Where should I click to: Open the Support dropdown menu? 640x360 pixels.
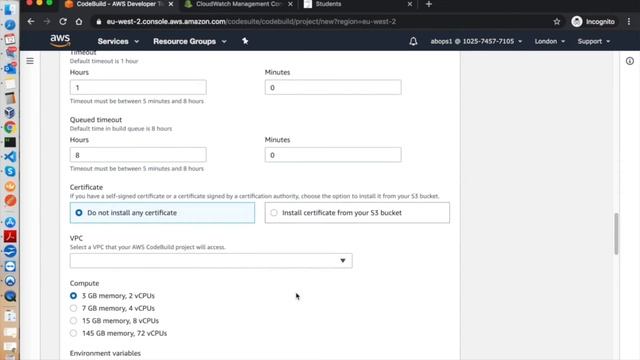click(594, 41)
